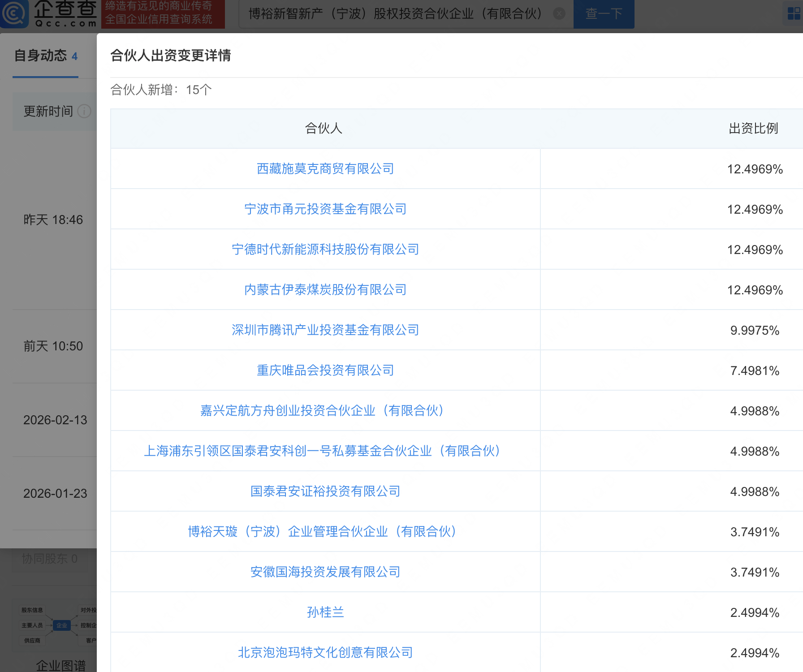Click the 主要人员 node in the diagram

tap(32, 626)
